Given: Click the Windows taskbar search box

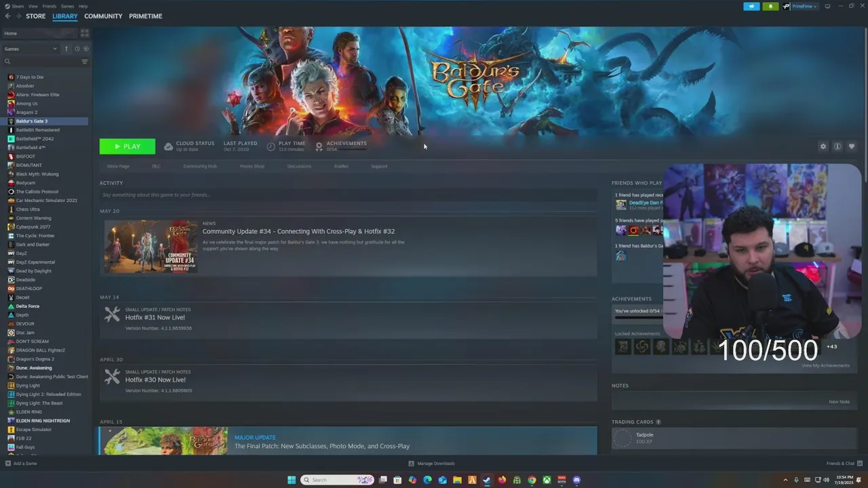Looking at the screenshot, I should click(337, 480).
